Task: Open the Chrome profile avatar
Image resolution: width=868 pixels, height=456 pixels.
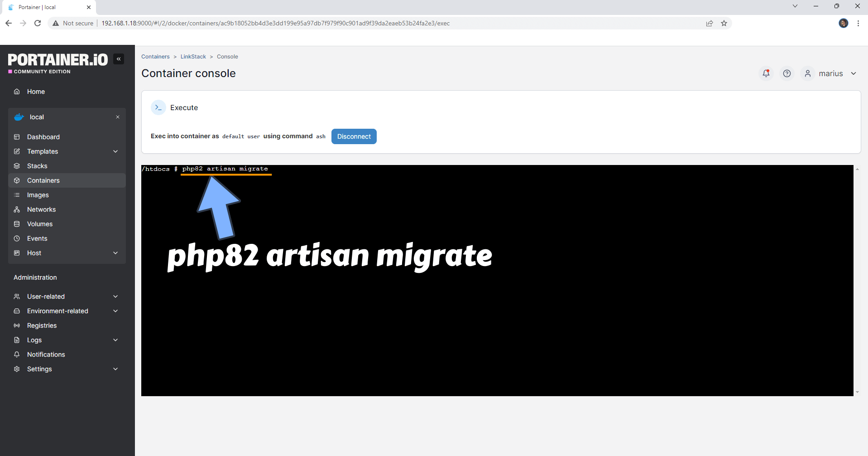Action: tap(843, 23)
